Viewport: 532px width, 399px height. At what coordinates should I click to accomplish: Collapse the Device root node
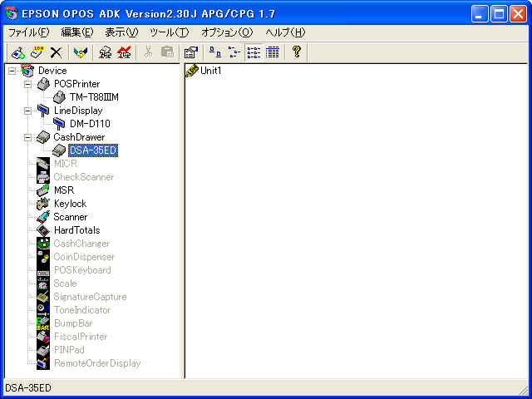click(12, 71)
